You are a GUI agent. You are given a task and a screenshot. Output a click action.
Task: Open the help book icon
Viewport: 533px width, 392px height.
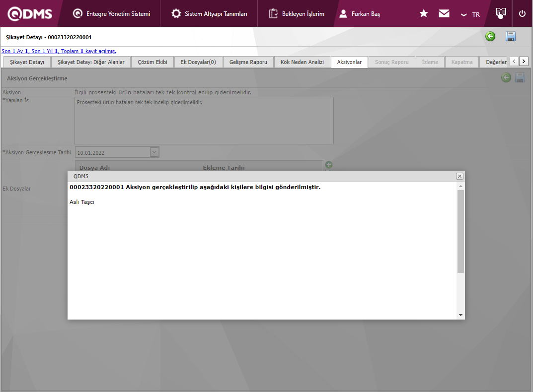pyautogui.click(x=501, y=13)
